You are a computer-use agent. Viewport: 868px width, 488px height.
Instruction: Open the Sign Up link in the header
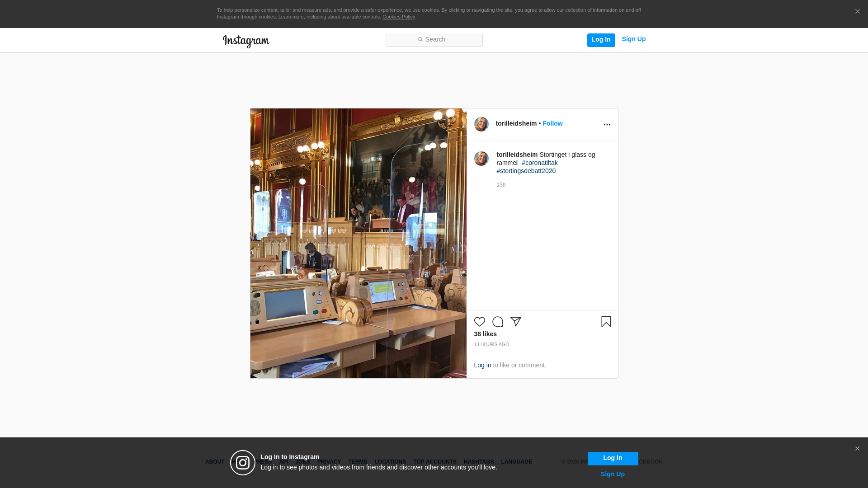point(633,39)
